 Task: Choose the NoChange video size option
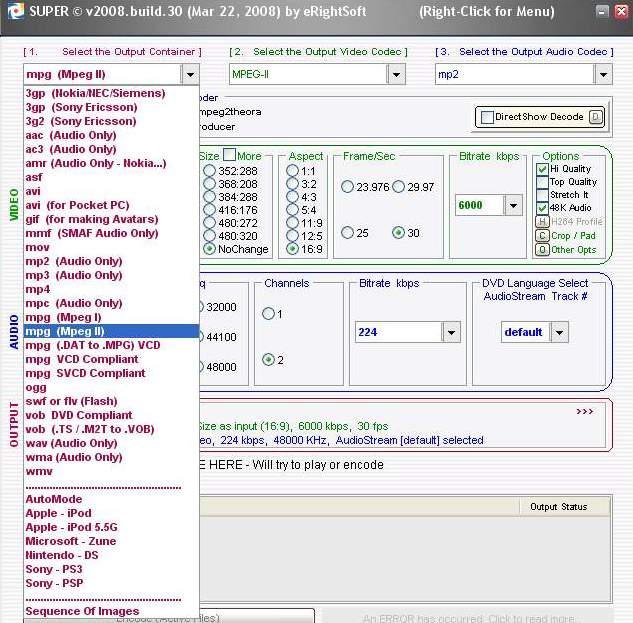pyautogui.click(x=210, y=249)
